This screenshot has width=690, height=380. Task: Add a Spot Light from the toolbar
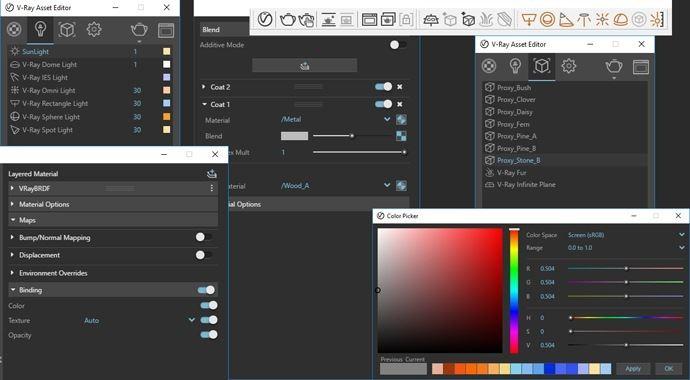(566, 19)
